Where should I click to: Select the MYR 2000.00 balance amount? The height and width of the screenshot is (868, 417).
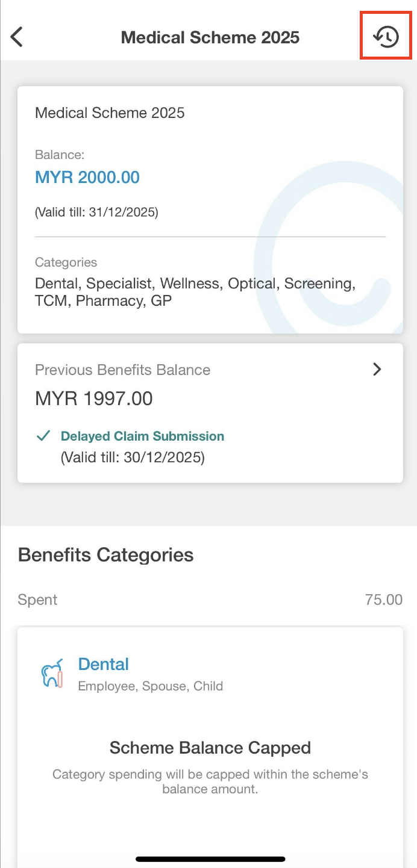pos(87,178)
